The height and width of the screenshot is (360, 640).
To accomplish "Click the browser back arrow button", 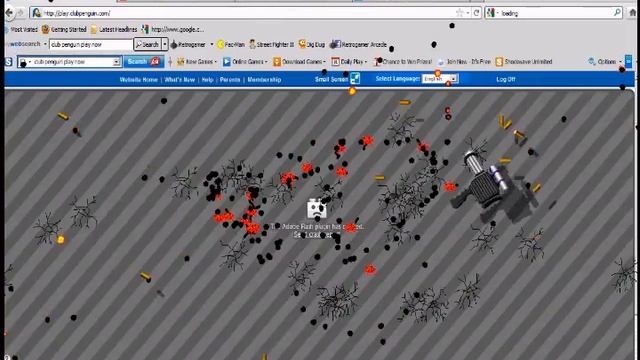I will point(9,13).
